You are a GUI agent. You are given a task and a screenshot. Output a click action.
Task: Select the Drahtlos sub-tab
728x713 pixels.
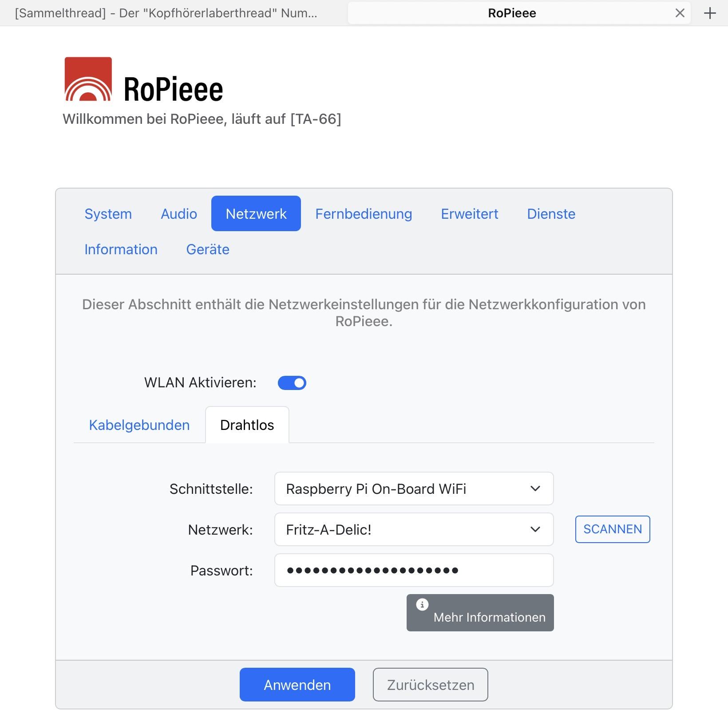pos(247,425)
